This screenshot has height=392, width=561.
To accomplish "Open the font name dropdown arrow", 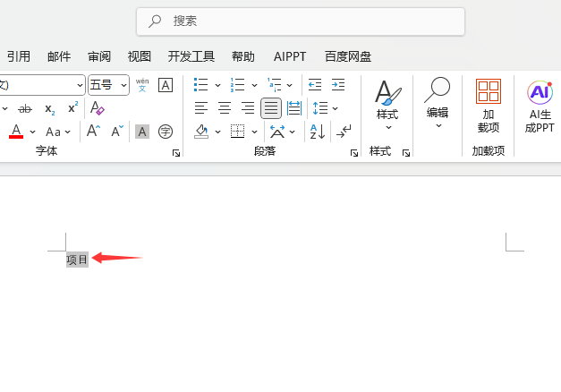I will click(x=80, y=85).
